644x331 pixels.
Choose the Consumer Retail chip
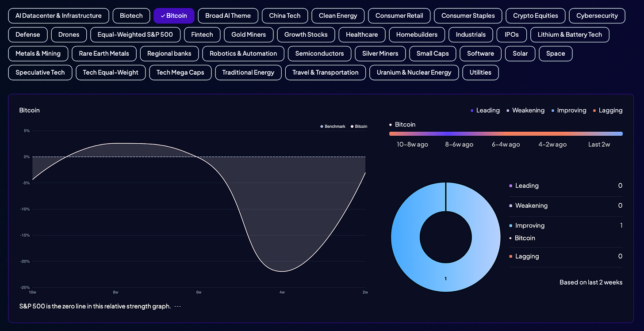pyautogui.click(x=399, y=15)
